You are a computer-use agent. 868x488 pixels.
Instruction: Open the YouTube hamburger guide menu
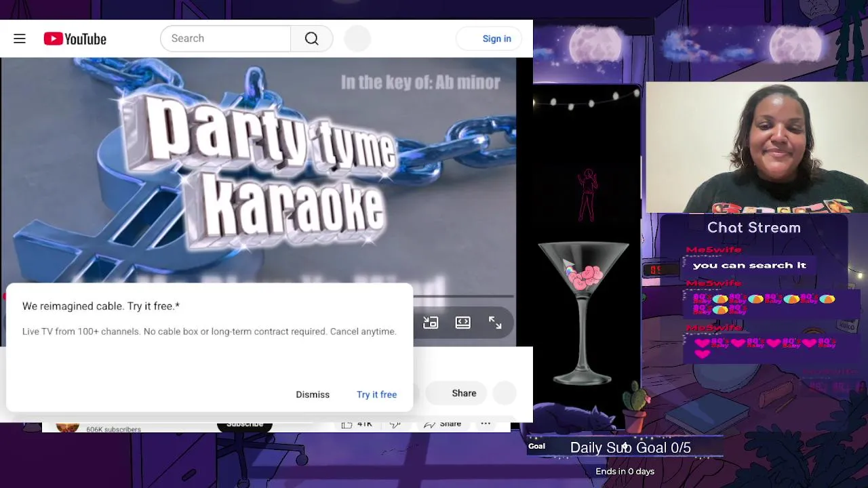(20, 39)
